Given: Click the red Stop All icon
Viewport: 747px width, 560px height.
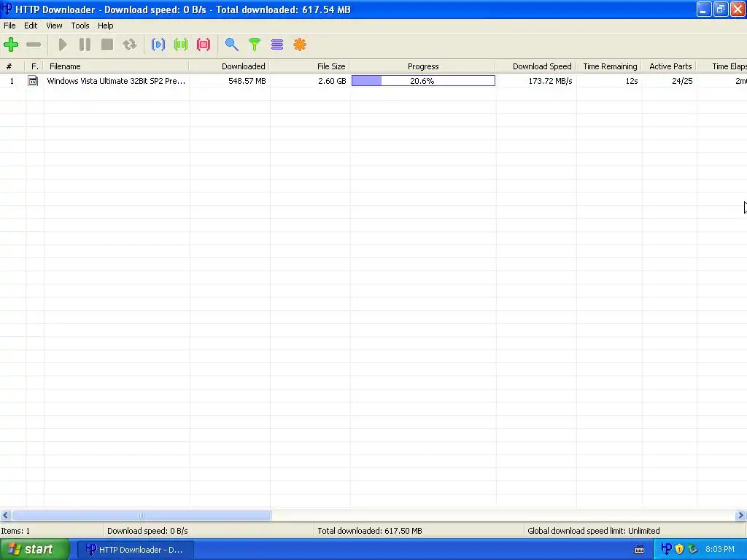Looking at the screenshot, I should tap(204, 44).
